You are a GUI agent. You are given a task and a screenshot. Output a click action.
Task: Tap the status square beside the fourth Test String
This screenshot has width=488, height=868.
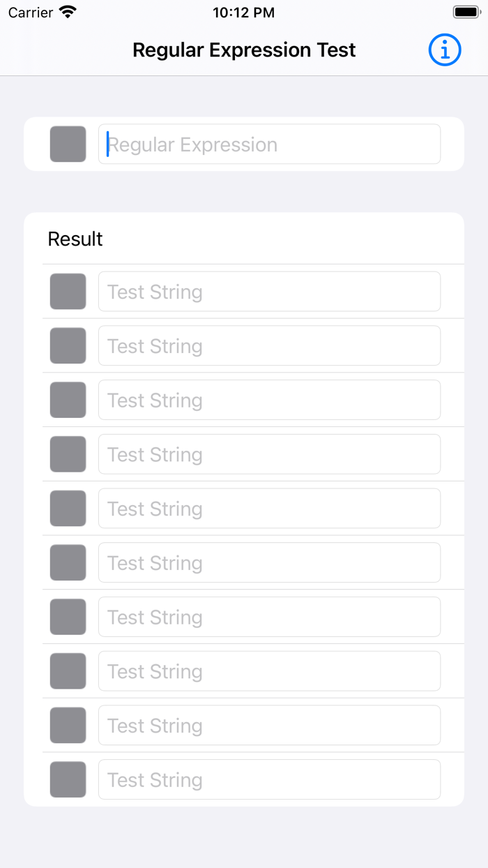68,454
